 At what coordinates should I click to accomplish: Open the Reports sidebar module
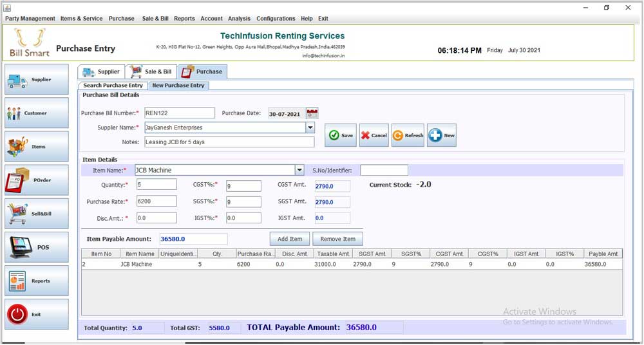click(37, 281)
